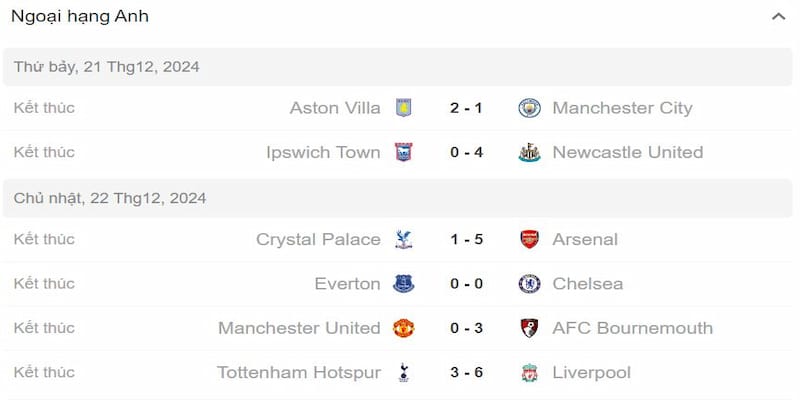
Task: Click the Ipswich Town club crest
Action: click(403, 152)
